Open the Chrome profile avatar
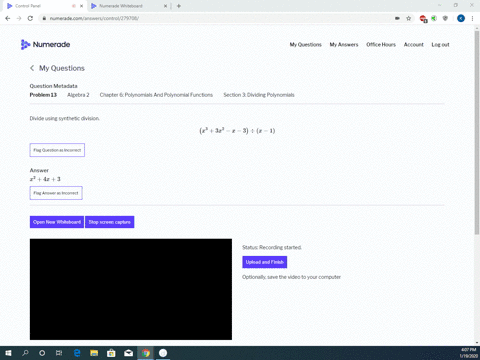Image resolution: width=480 pixels, height=360 pixels. click(461, 18)
